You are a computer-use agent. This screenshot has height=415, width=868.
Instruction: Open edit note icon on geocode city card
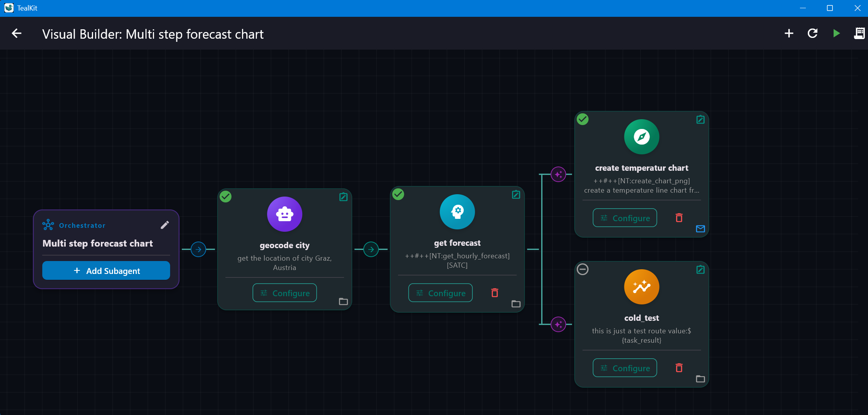(x=343, y=197)
